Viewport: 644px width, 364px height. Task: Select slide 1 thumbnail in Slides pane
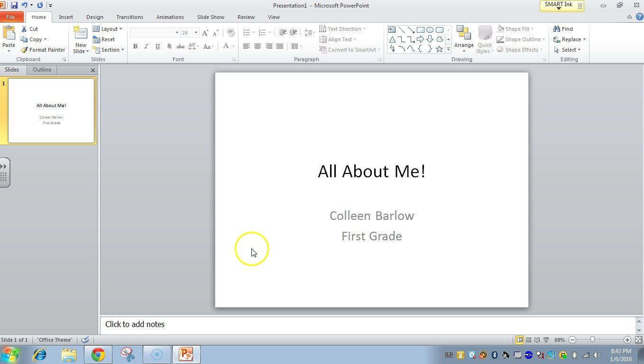click(x=51, y=110)
